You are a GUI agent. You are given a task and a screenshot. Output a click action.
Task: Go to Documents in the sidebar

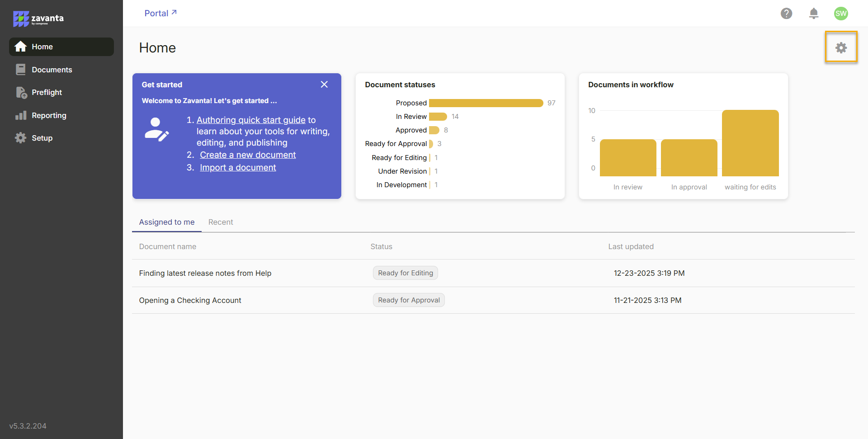point(52,70)
